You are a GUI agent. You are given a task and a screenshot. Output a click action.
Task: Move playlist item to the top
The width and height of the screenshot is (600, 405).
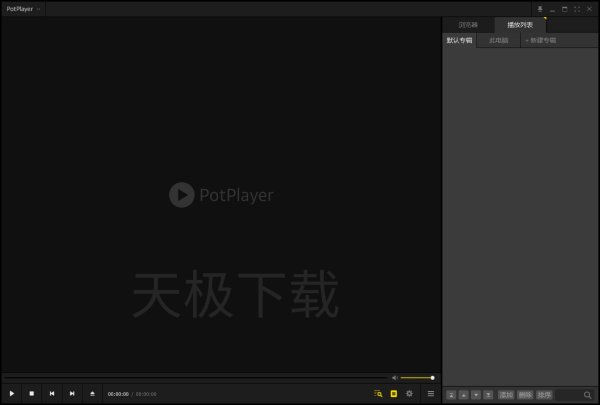coord(451,395)
